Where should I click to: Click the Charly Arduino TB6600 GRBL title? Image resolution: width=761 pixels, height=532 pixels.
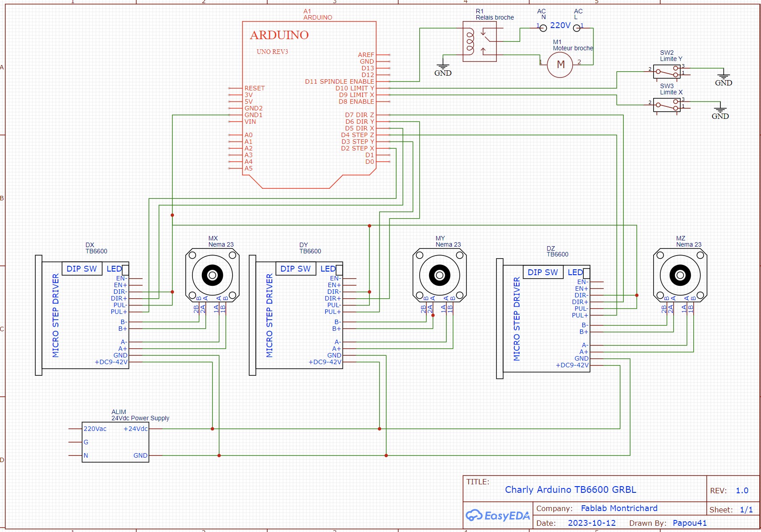(x=570, y=490)
